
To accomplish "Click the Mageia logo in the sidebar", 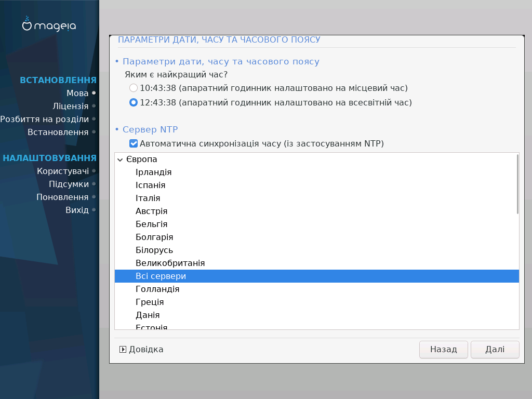I will 49,24.
